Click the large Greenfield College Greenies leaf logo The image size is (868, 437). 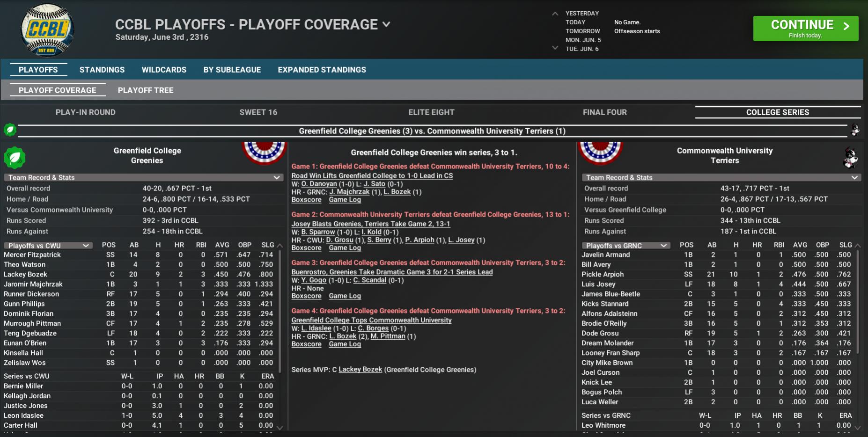click(15, 158)
